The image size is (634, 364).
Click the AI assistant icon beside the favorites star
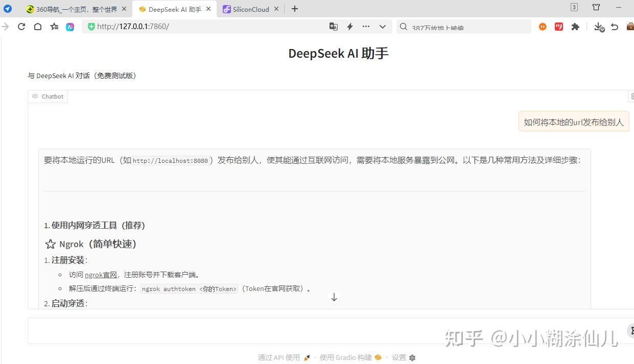pos(70,27)
